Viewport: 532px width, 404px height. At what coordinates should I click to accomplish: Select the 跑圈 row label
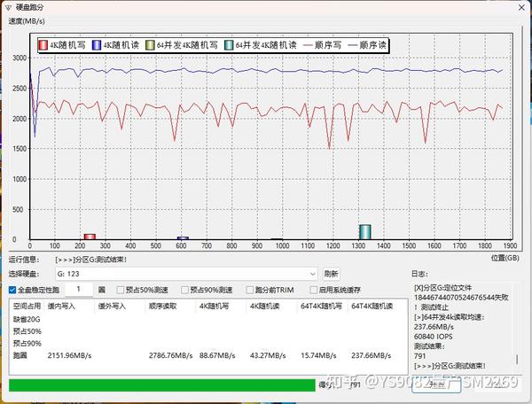[20, 355]
